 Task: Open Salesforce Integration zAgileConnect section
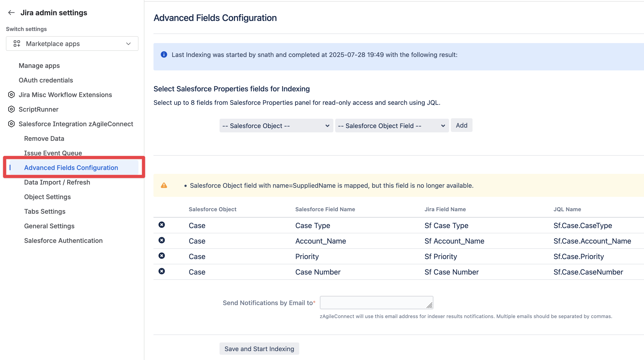tap(76, 124)
